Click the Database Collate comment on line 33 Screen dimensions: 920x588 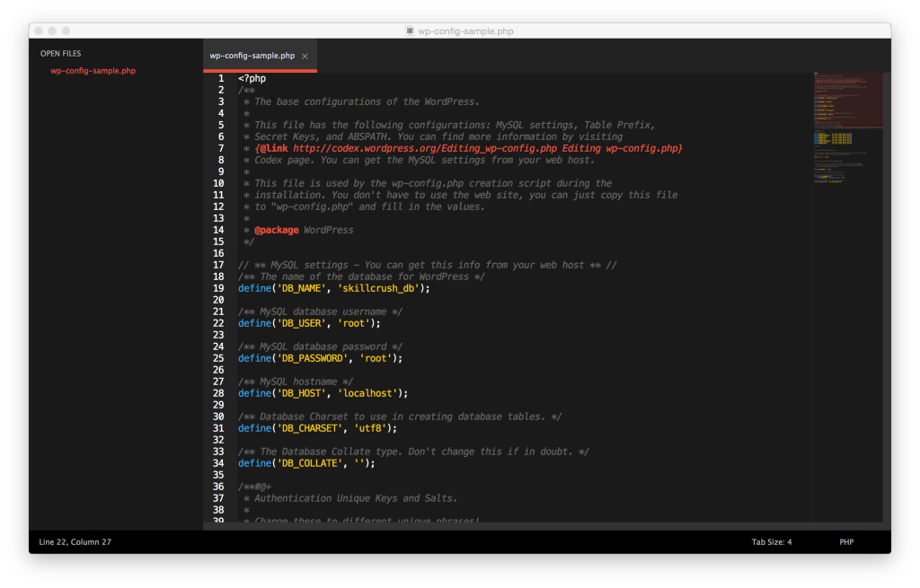pos(413,452)
